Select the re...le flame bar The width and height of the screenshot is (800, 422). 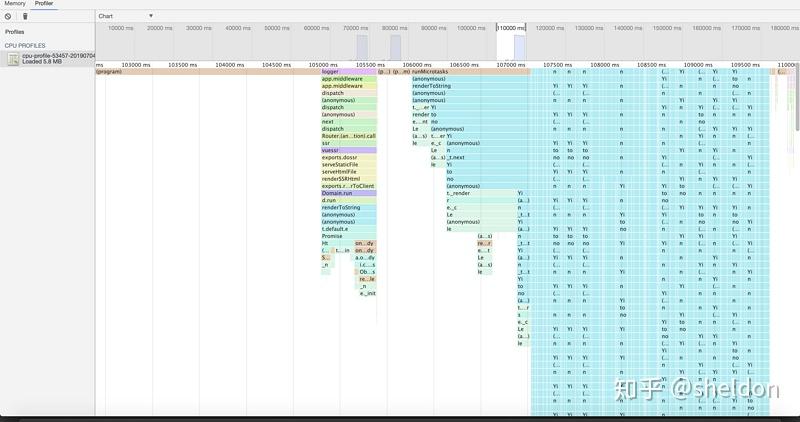pyautogui.click(x=367, y=279)
